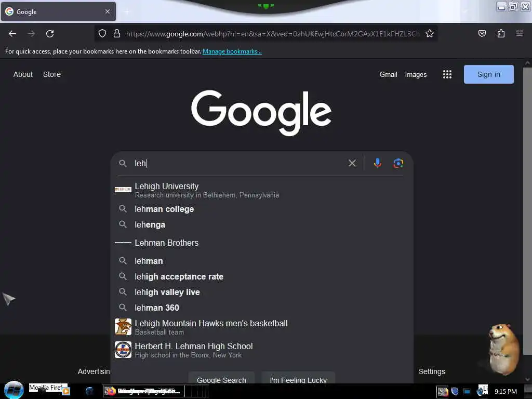The height and width of the screenshot is (399, 532).
Task: Select the lehenga suggestion
Action: [x=262, y=224]
